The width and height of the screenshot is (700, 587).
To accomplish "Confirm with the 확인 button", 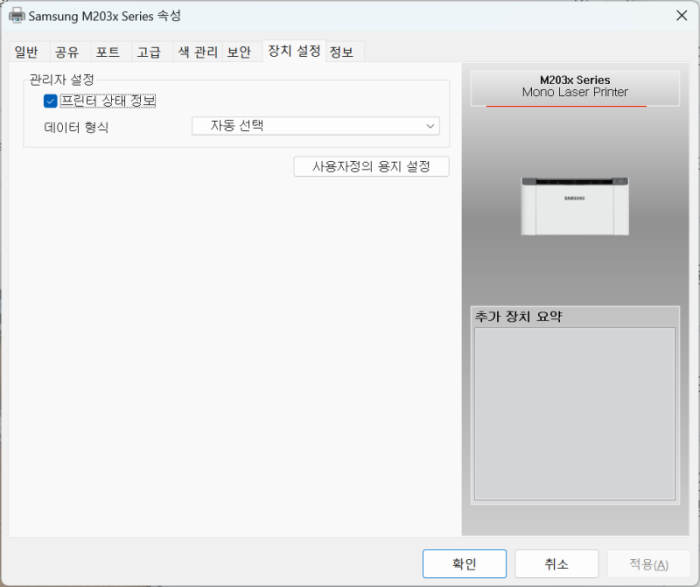I will pyautogui.click(x=464, y=564).
